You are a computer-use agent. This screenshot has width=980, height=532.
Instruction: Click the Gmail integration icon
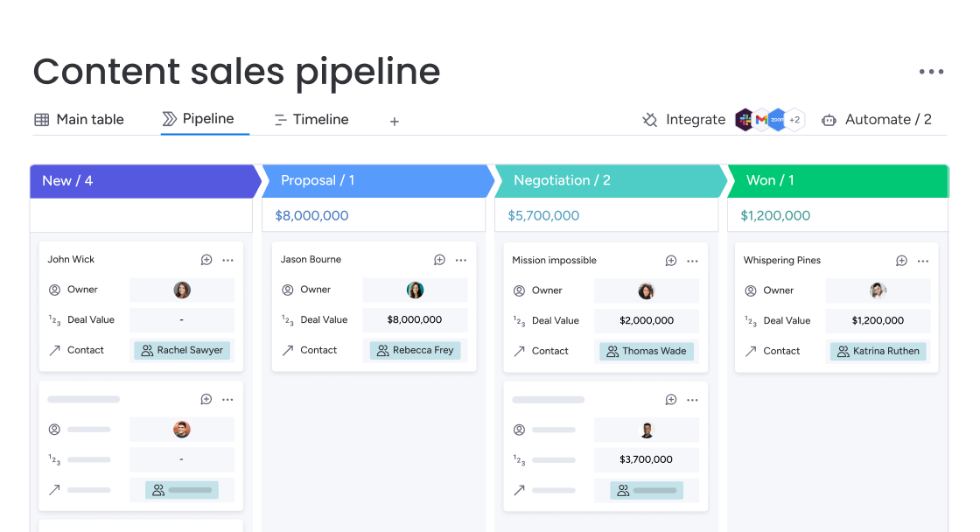(761, 120)
